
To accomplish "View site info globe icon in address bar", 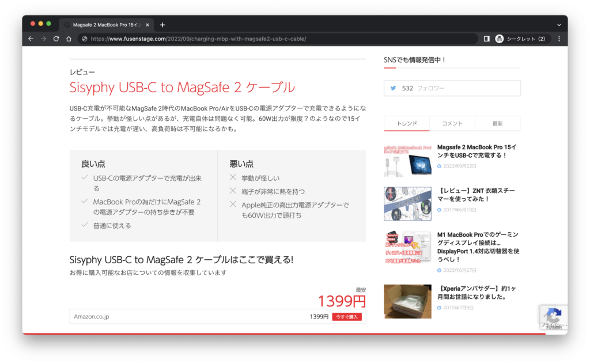I will coord(85,39).
